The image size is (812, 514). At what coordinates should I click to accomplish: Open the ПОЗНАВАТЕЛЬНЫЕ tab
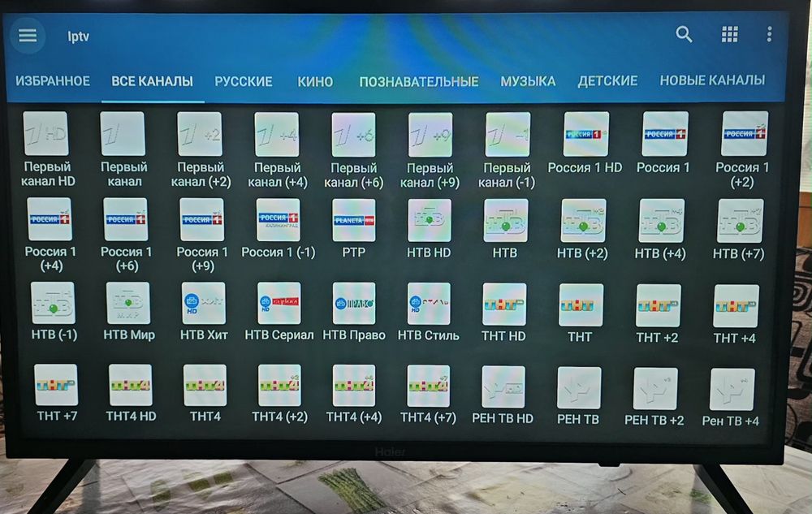click(x=419, y=82)
